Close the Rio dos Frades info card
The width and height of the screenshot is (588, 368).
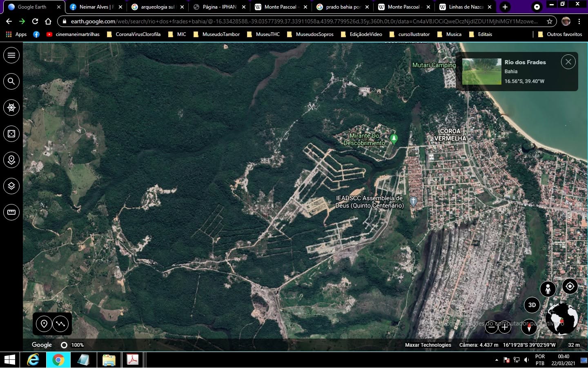tap(568, 62)
